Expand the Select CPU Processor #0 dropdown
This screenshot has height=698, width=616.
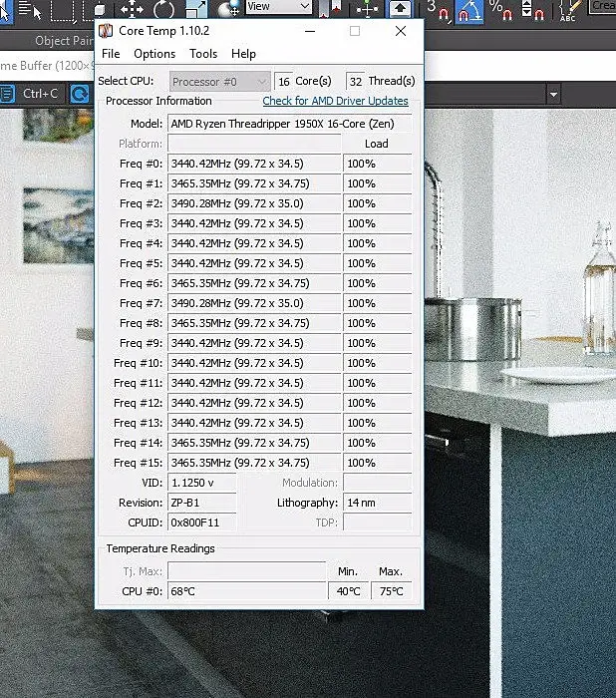click(220, 82)
